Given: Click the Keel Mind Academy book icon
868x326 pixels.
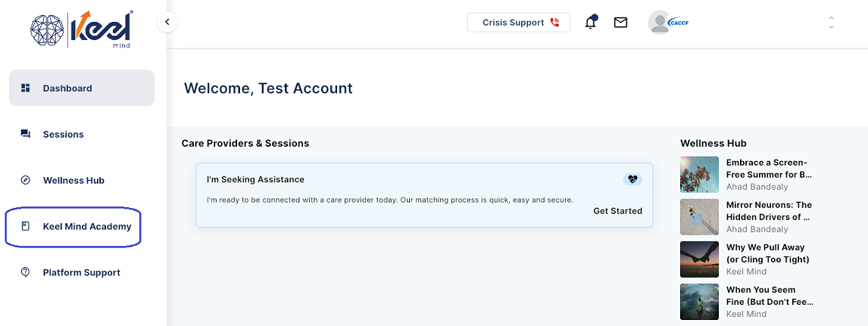Looking at the screenshot, I should 26,226.
